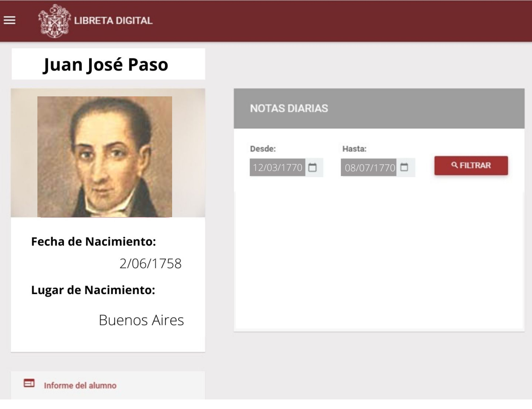Click the LIBRETA DIGITAL title
532x409 pixels.
113,21
